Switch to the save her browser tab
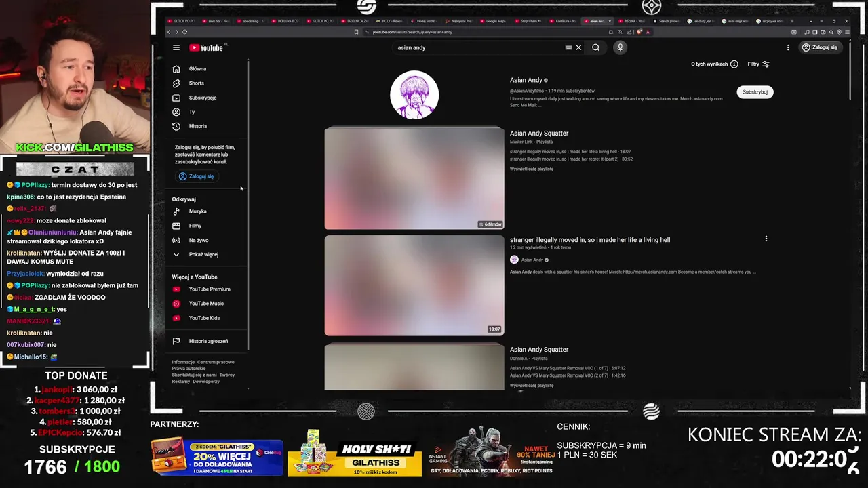The height and width of the screenshot is (488, 868). [x=216, y=21]
